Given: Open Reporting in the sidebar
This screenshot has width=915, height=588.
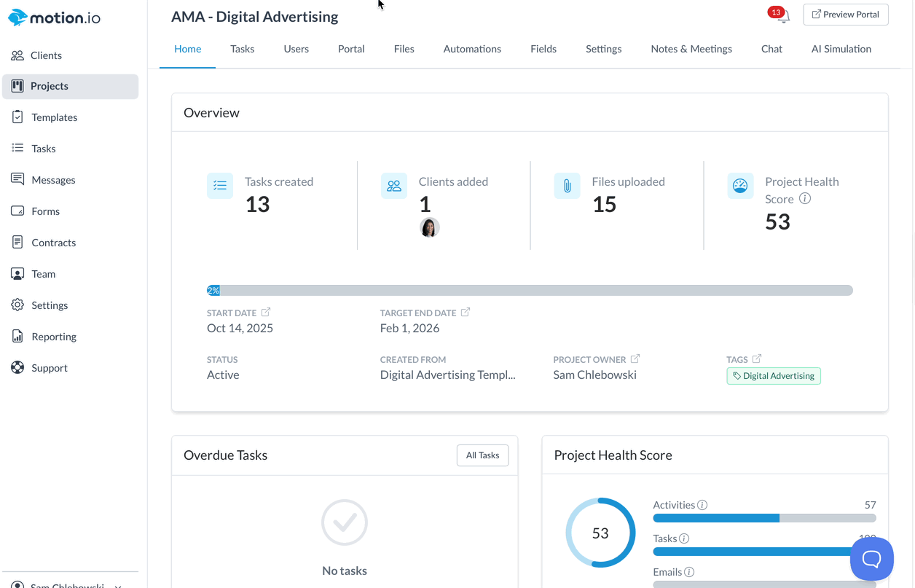Looking at the screenshot, I should [53, 337].
